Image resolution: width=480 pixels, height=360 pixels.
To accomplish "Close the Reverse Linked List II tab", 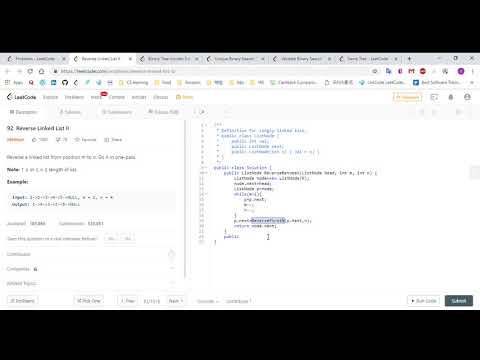I will (x=130, y=59).
